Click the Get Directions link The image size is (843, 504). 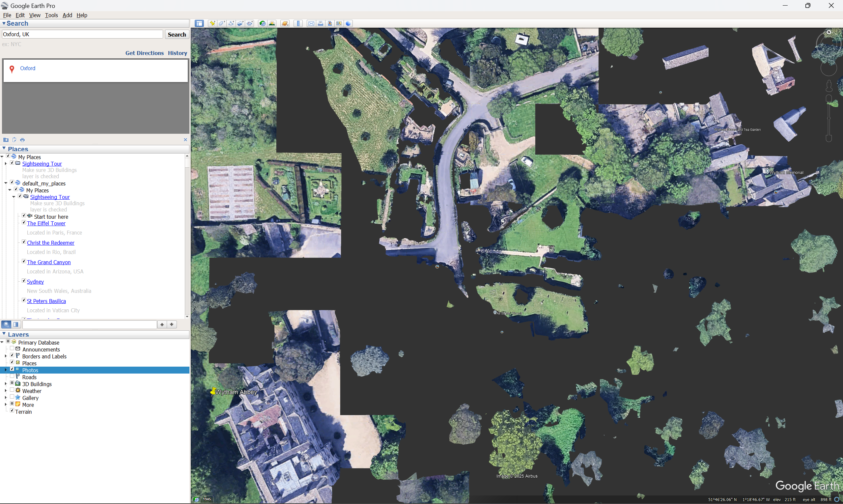point(144,53)
